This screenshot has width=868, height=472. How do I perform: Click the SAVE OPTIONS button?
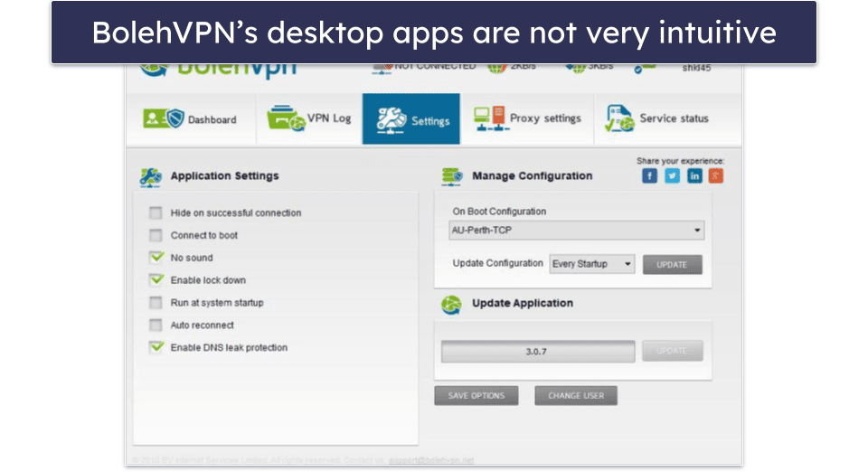476,396
